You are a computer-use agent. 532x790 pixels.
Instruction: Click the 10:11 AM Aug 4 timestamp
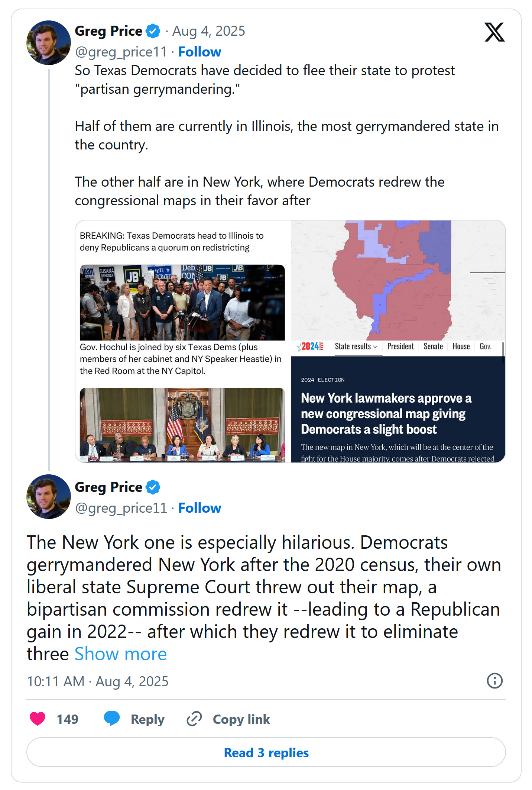coord(97,681)
